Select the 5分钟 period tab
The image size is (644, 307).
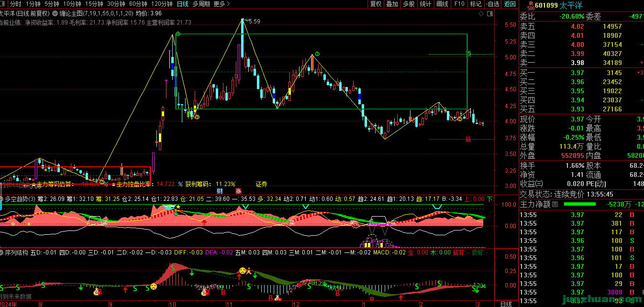click(x=52, y=4)
